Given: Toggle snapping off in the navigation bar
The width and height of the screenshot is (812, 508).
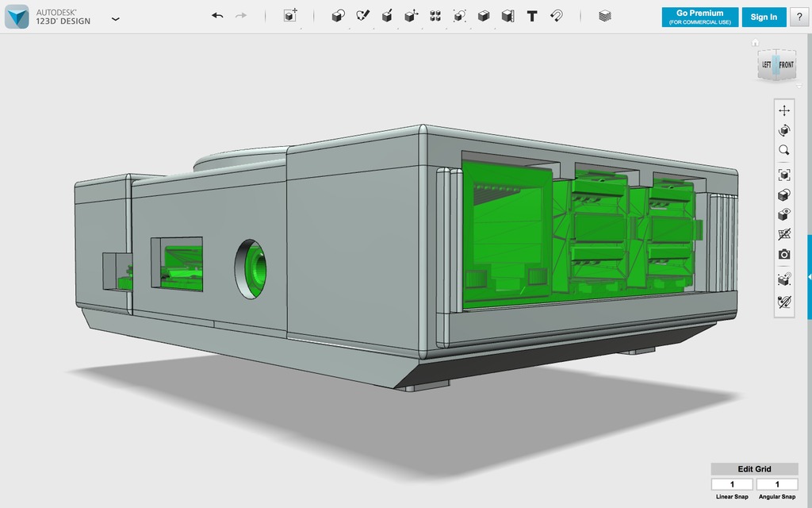Looking at the screenshot, I should click(783, 302).
